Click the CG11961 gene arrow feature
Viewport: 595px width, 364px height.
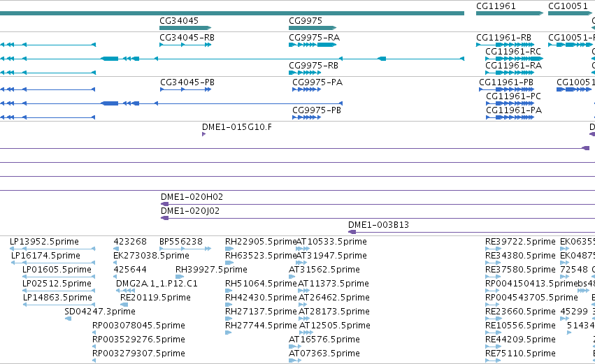[x=510, y=13]
